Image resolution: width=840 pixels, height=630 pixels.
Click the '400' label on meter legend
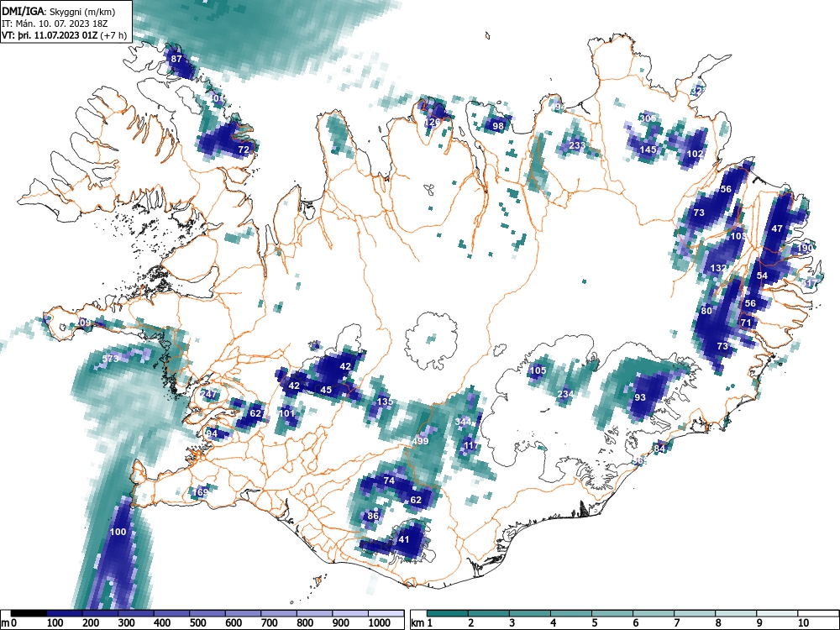162,623
